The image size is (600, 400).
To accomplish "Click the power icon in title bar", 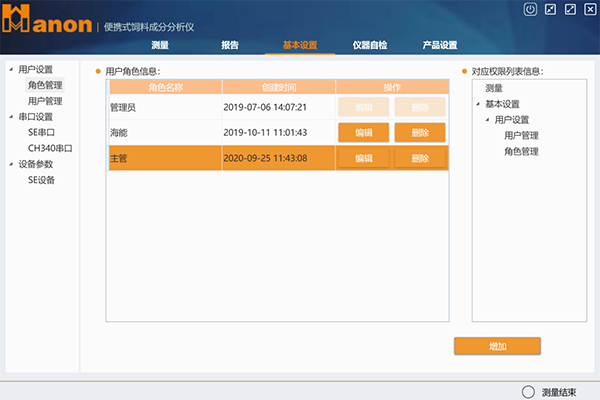I will [530, 10].
